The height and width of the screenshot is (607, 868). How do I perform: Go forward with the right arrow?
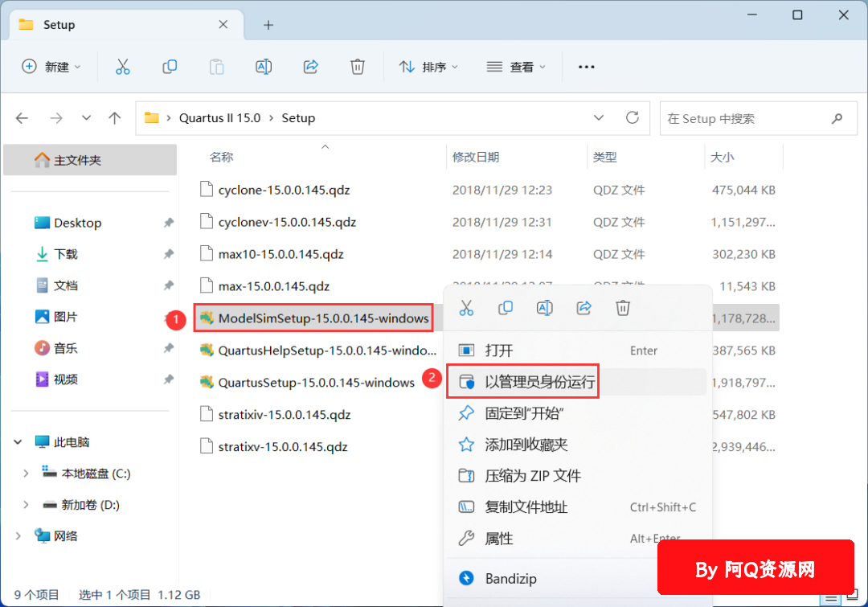(56, 118)
